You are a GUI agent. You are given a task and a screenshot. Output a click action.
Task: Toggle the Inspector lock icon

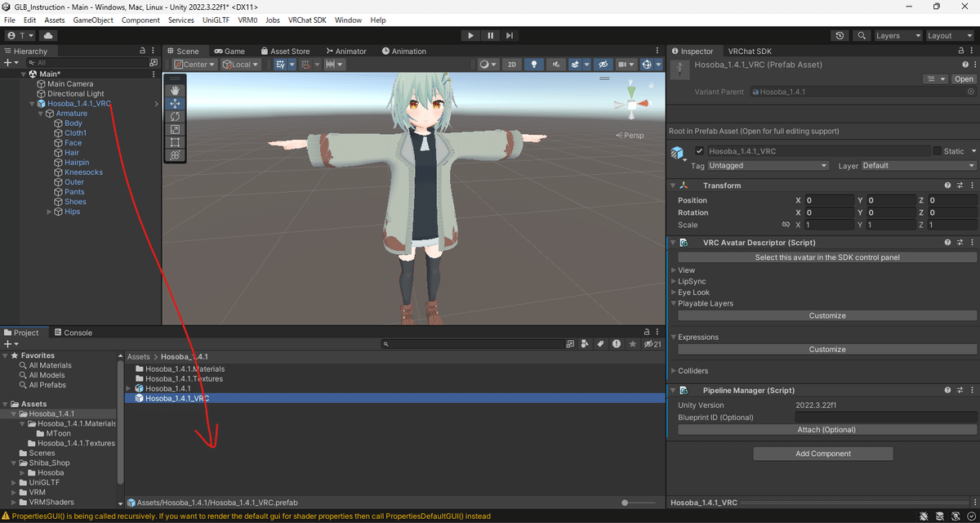(x=960, y=51)
